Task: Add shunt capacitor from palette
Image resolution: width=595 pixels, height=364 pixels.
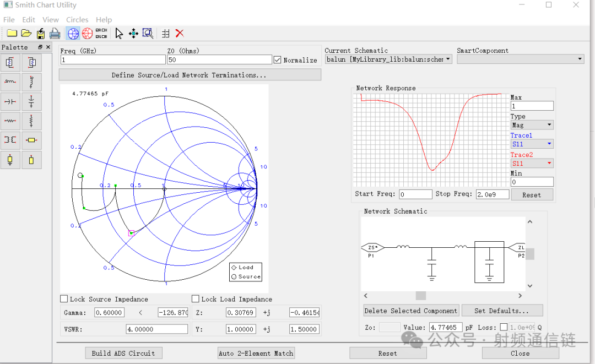Action: [x=31, y=102]
